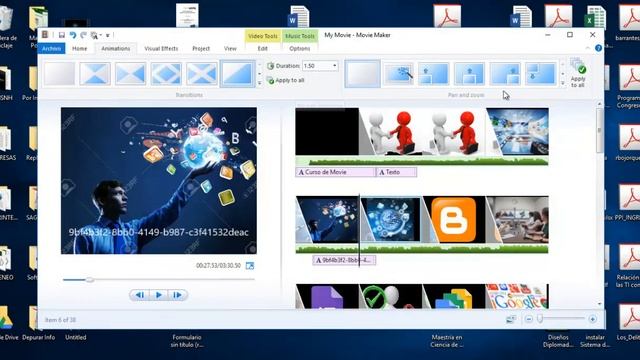
Task: Select the globe with icons clip
Action: click(390, 220)
